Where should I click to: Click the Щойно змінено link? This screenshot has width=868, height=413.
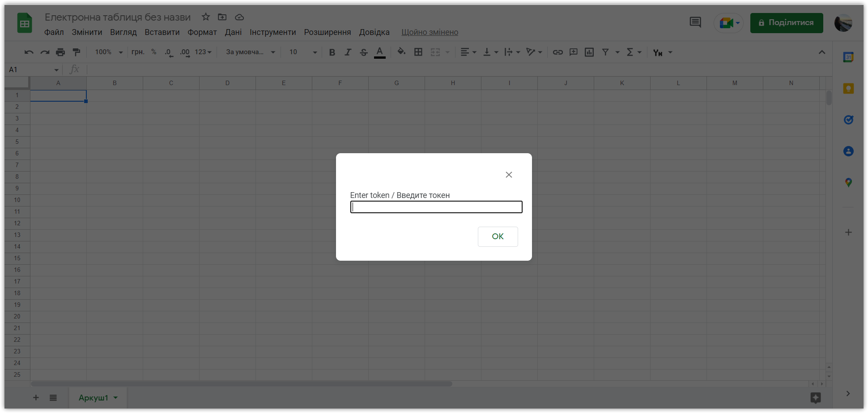point(430,32)
